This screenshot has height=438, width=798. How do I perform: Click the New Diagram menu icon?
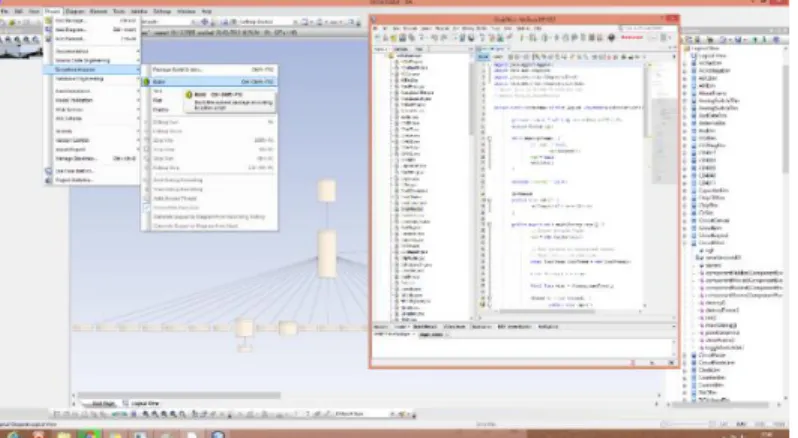pyautogui.click(x=48, y=30)
